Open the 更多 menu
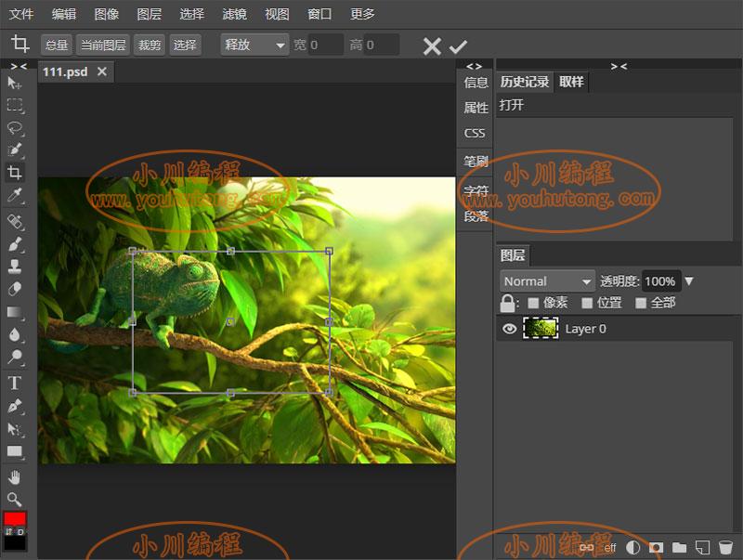 (362, 14)
